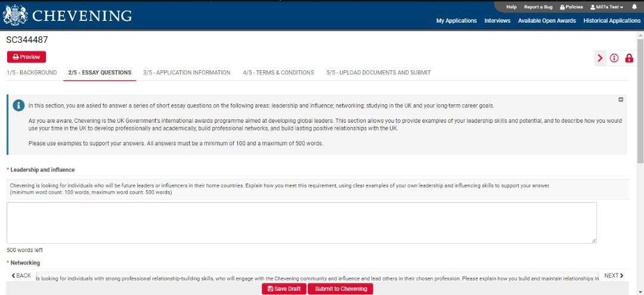Click the BACK navigation button
The height and width of the screenshot is (295, 644).
click(x=21, y=275)
